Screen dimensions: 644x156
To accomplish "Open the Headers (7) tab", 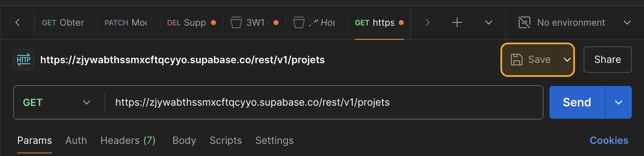I will click(x=128, y=141).
